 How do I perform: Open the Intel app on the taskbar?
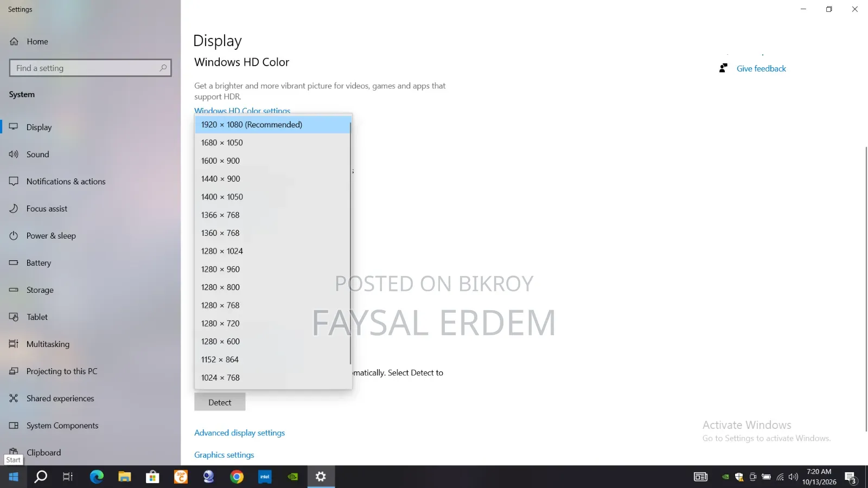(265, 477)
